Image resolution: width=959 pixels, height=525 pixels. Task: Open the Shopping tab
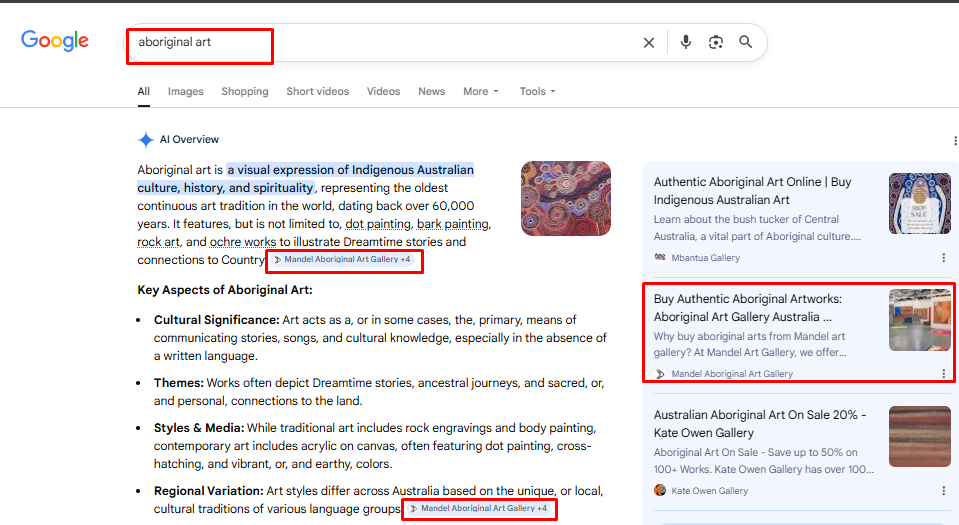245,91
